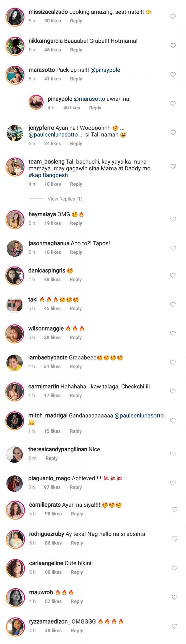186x644 pixels.
Task: Like danicaspingris's comment heart icon
Action: tap(173, 275)
